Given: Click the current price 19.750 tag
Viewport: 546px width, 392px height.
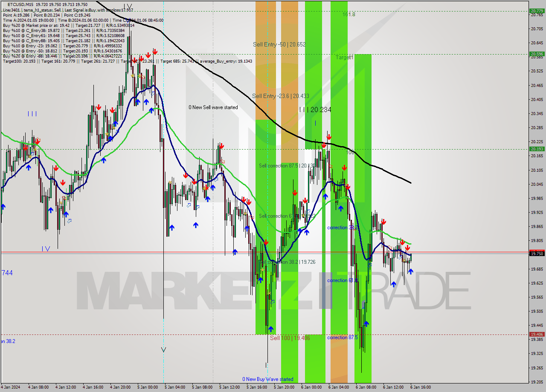Looking at the screenshot, I should 537,254.
